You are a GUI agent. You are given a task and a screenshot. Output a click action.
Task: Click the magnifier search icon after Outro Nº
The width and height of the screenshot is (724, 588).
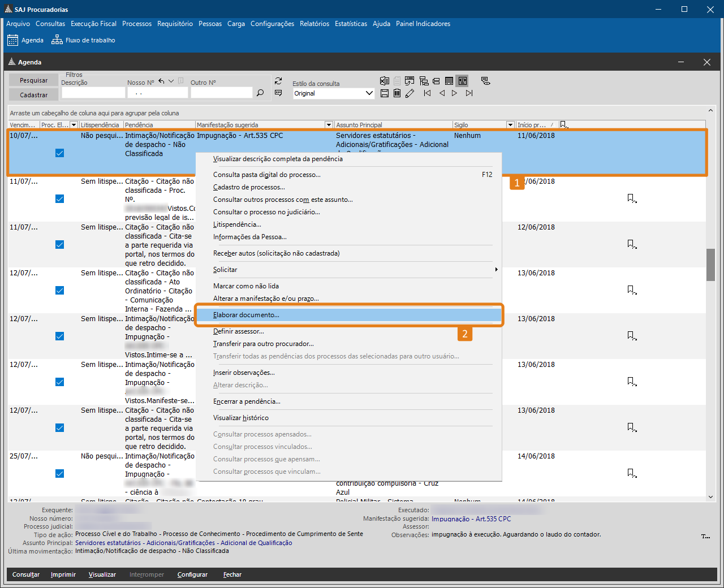coord(260,93)
